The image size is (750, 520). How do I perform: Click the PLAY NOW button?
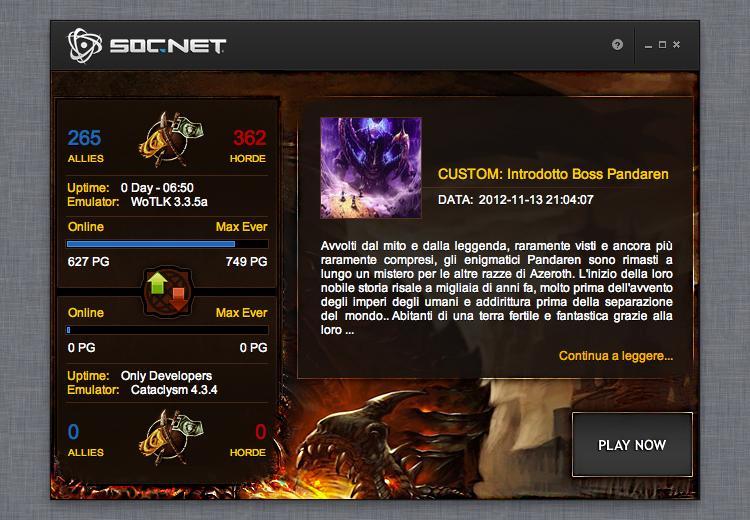pos(632,444)
